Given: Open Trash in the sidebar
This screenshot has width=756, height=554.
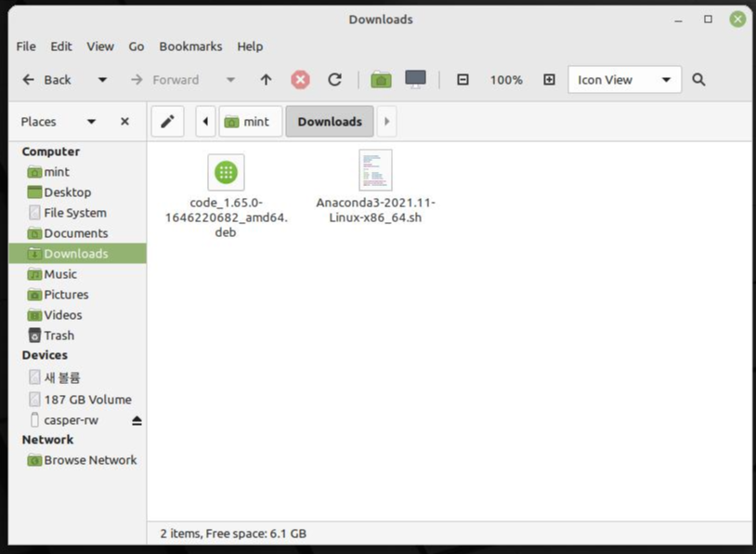Looking at the screenshot, I should [x=77, y=336].
